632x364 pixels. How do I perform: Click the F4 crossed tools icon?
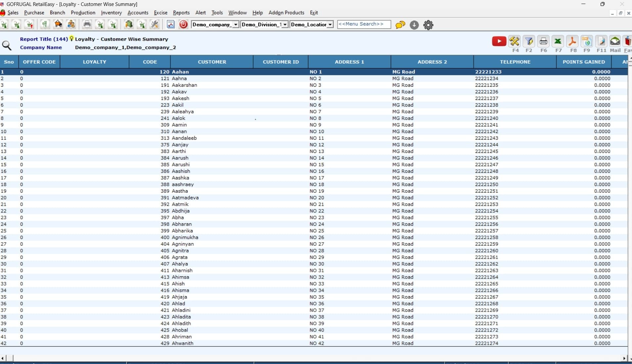pyautogui.click(x=515, y=41)
